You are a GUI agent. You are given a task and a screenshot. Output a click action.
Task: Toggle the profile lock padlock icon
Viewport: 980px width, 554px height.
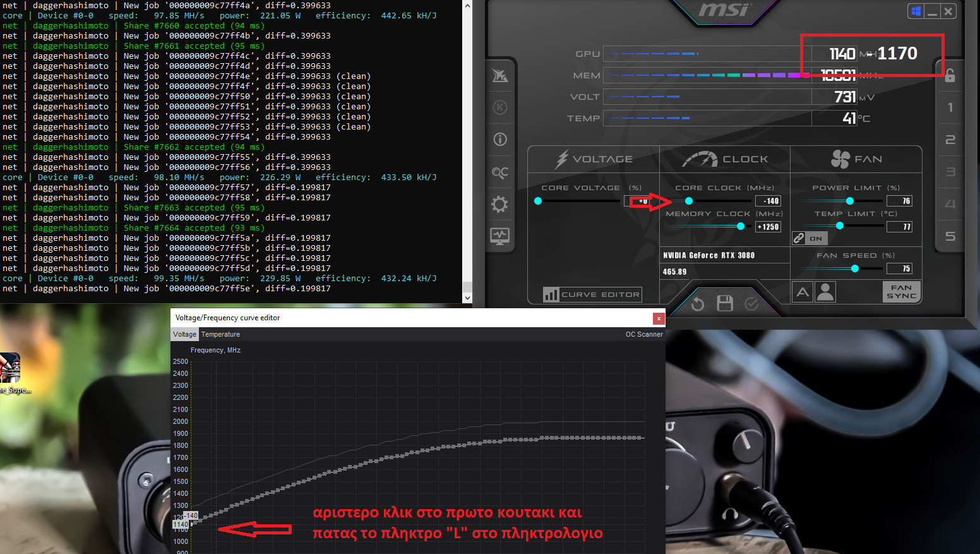950,76
